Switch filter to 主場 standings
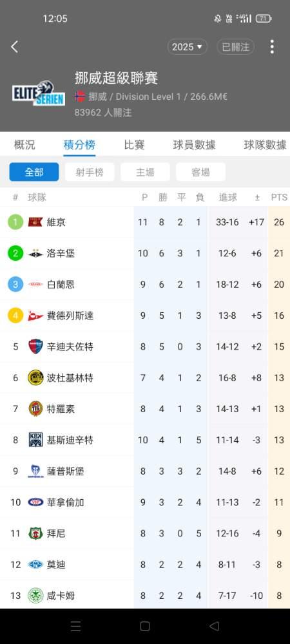This screenshot has width=290, height=644. coord(145,172)
